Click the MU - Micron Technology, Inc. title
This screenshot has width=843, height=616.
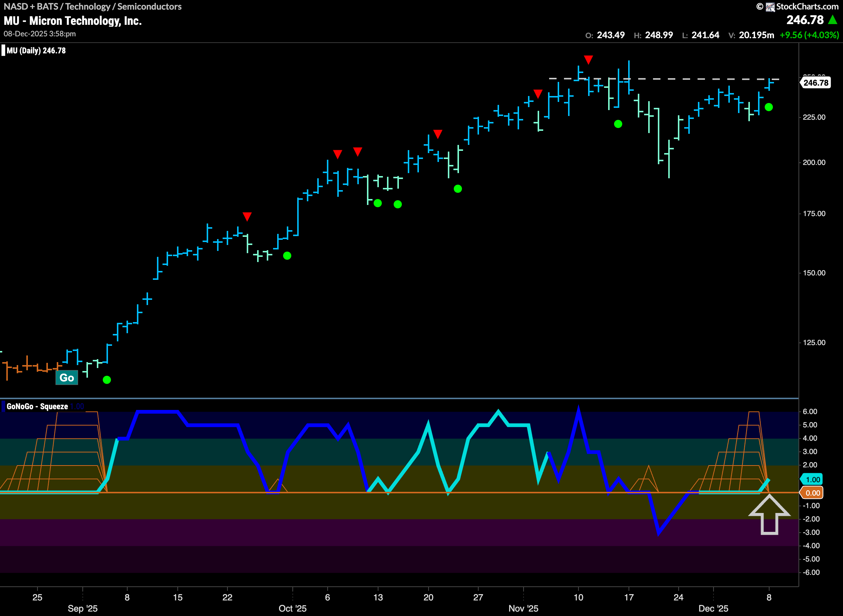pos(72,20)
